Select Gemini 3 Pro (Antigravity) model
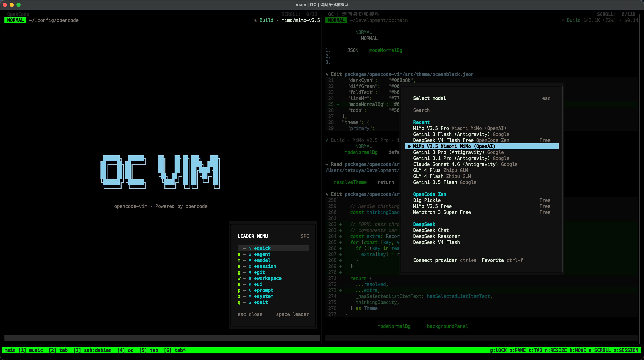Screen dimensions: 644x360 point(481,152)
